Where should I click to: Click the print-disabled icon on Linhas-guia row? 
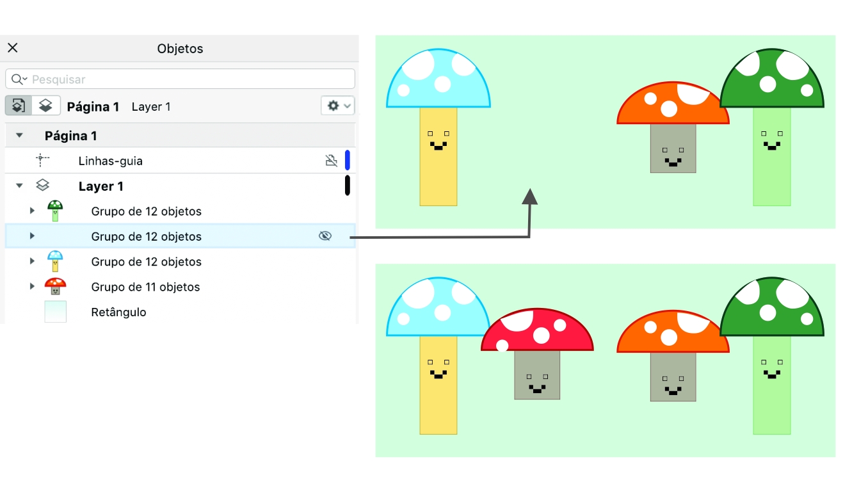coord(331,161)
